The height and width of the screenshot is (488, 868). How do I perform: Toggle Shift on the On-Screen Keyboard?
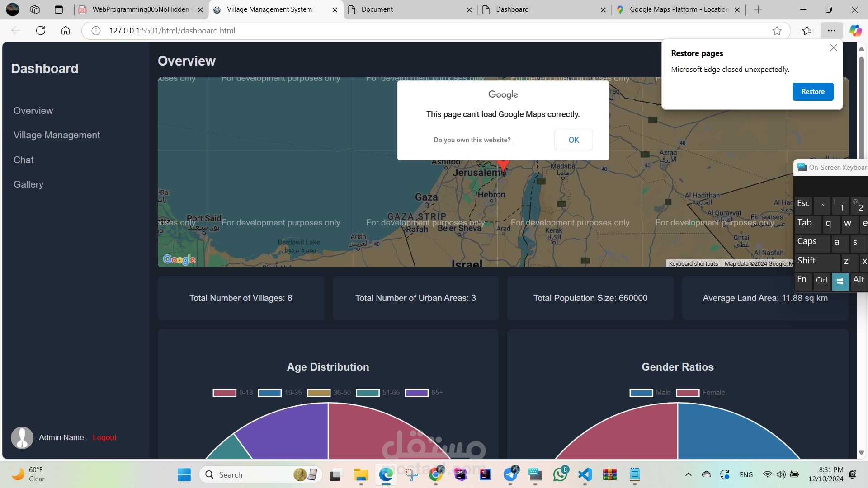pos(817,262)
